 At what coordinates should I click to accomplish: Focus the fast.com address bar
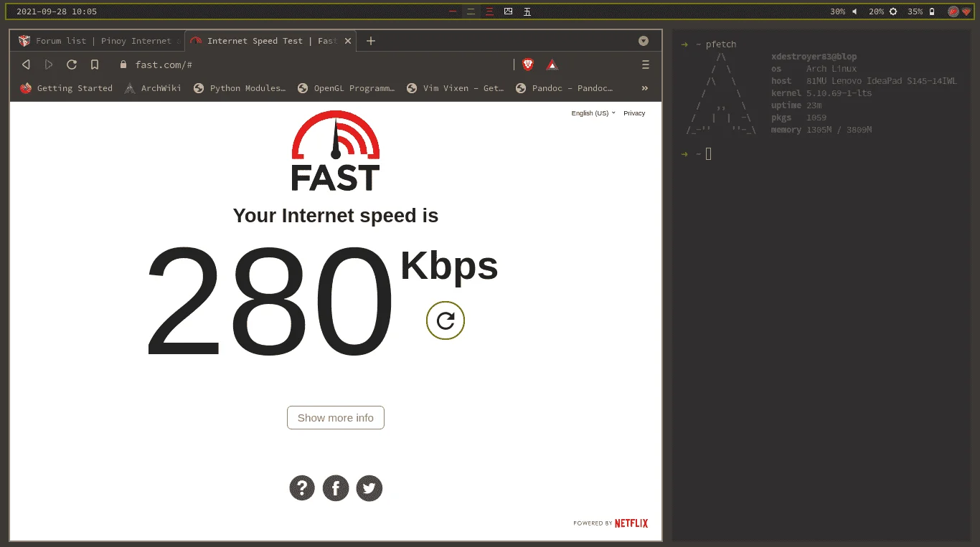[x=319, y=65]
